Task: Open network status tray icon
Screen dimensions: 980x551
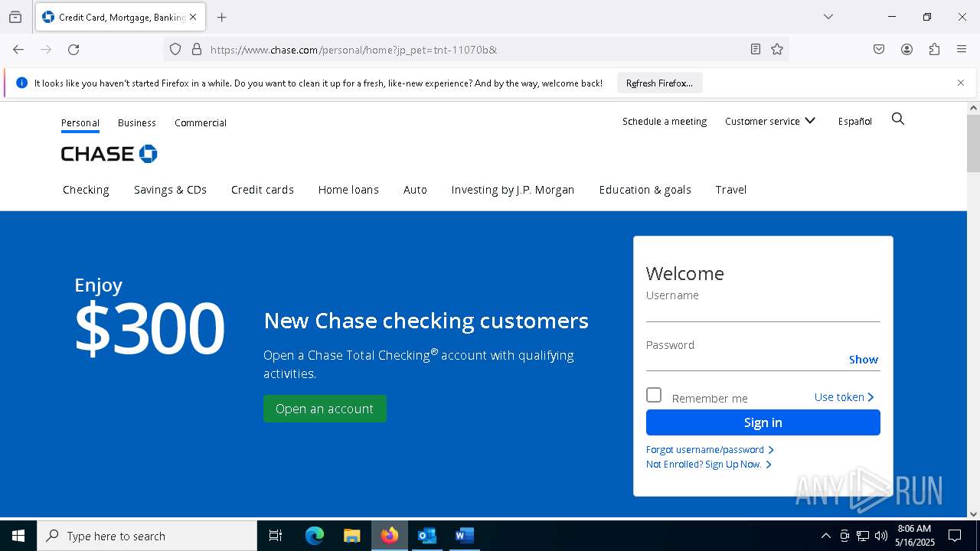Action: coord(863,536)
